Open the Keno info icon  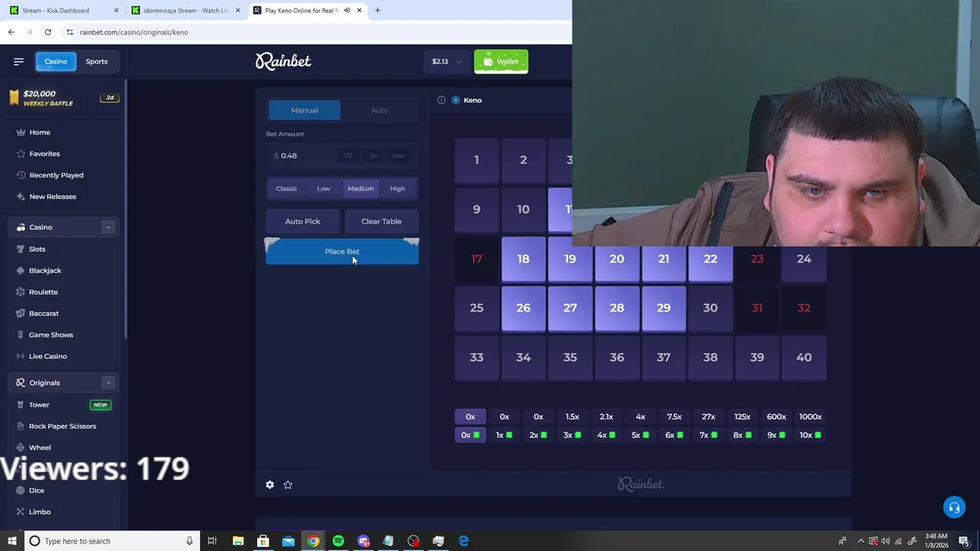(x=441, y=100)
